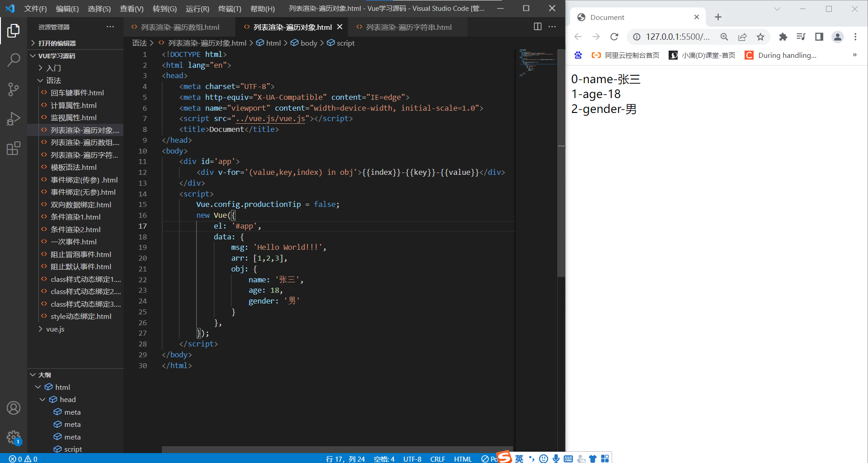Viewport: 868px width, 463px height.
Task: Bookmark this page with the star icon
Action: click(760, 37)
